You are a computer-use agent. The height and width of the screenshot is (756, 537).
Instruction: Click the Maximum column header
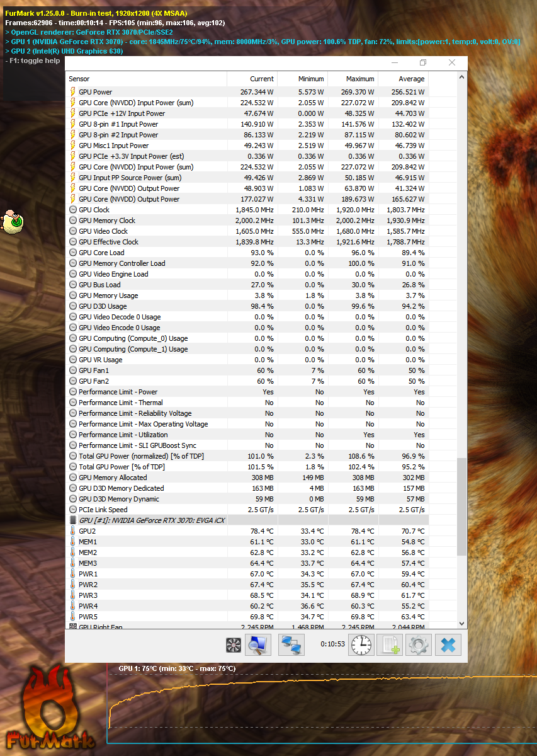pos(353,79)
